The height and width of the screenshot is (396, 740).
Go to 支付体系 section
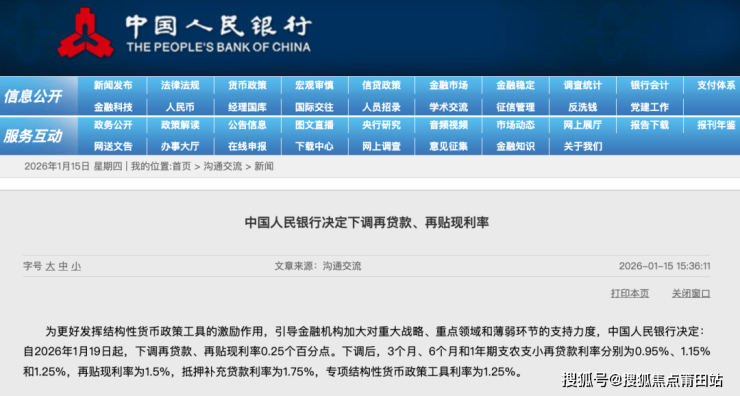[x=716, y=85]
